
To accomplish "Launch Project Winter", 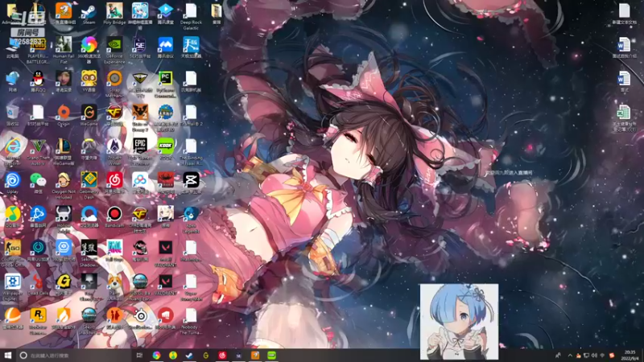I will 114,151.
